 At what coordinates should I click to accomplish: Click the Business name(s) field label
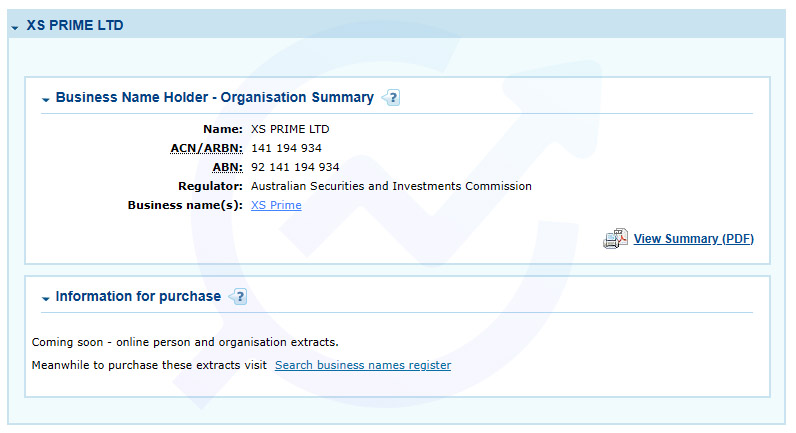(185, 205)
